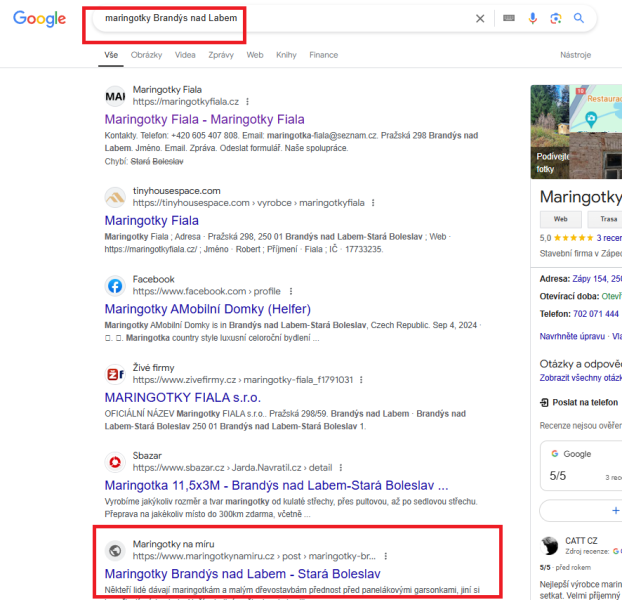The image size is (622, 600).
Task: Open tinyhousespace Maringotky Fiala result title
Action: (152, 220)
